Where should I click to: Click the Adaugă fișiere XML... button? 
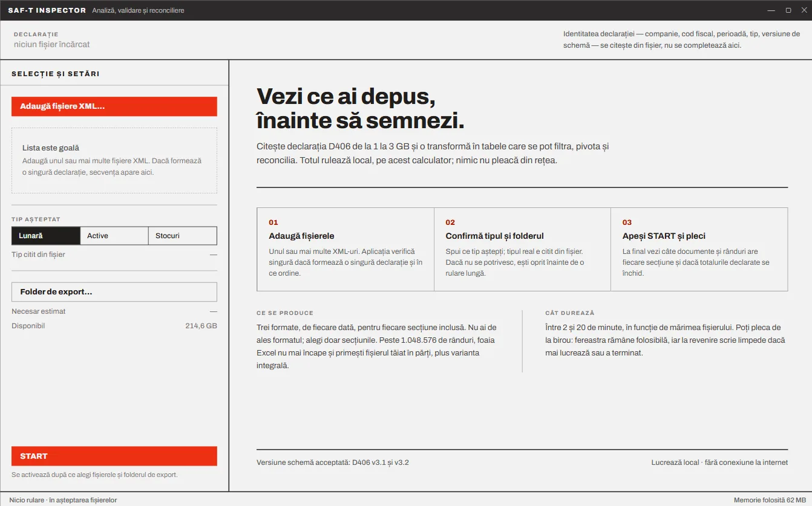(x=114, y=106)
